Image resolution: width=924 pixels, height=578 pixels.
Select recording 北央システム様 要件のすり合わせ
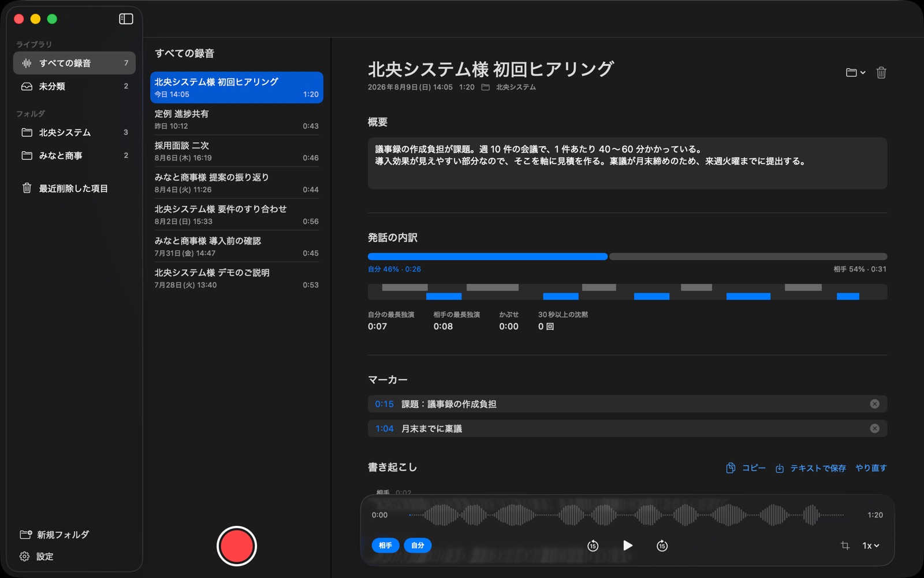click(x=237, y=215)
